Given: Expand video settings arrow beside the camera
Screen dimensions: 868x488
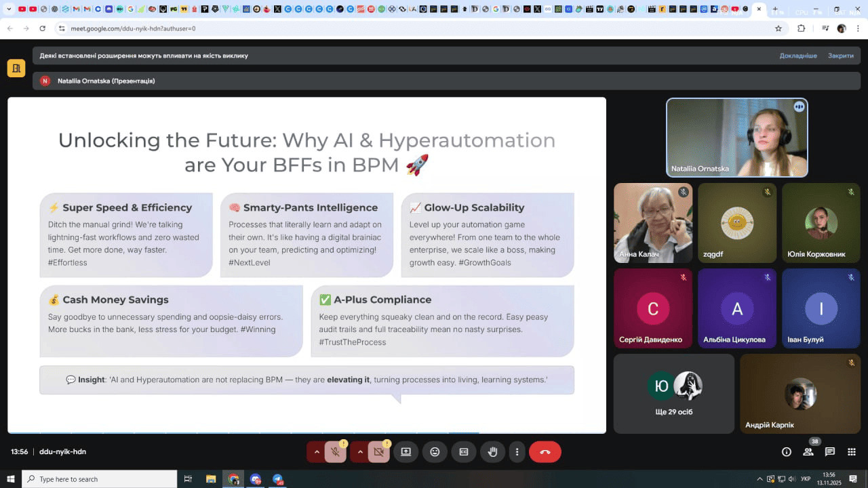Looking at the screenshot, I should point(359,452).
